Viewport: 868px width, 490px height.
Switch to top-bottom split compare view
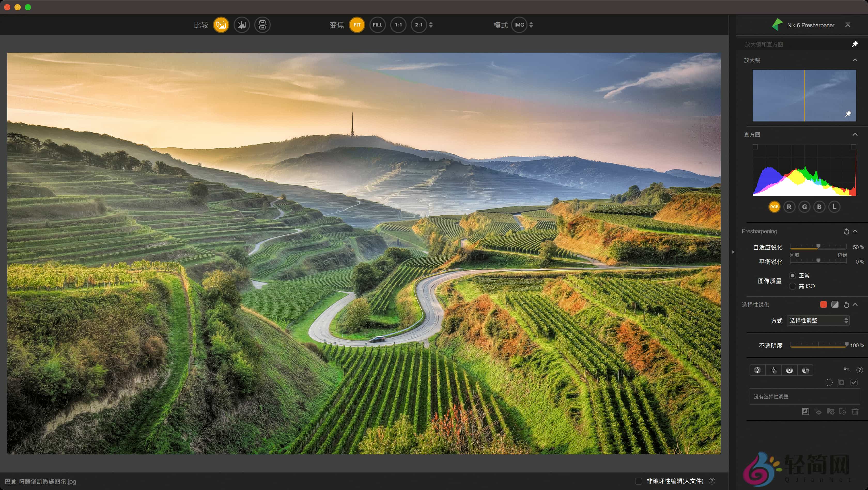click(x=262, y=25)
